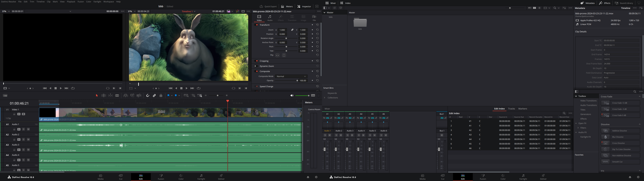Collapse the Toolbox tree in Effects
The height and width of the screenshot is (181, 644).
(576, 96)
